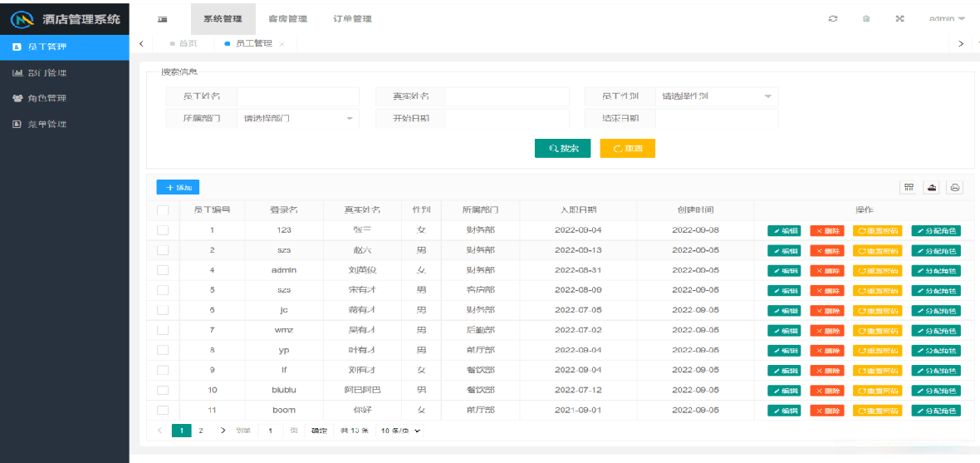The width and height of the screenshot is (980, 463).
Task: Click the print icon above the table
Action: point(955,188)
